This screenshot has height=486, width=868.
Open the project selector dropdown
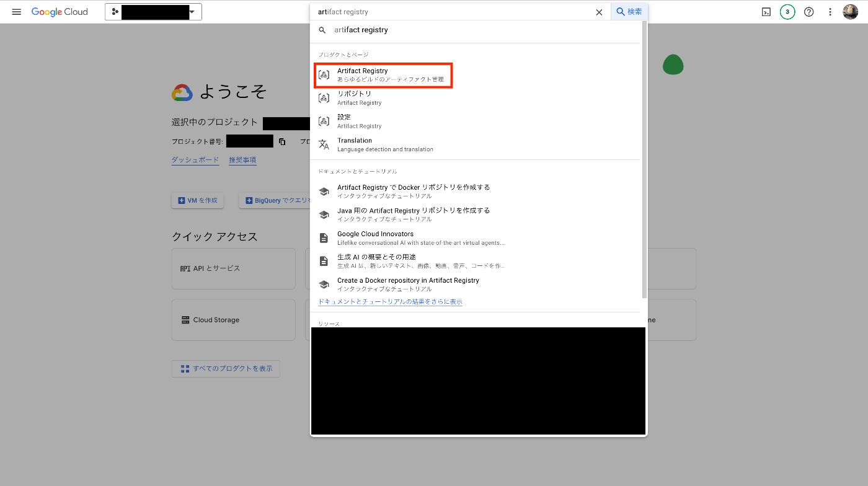click(x=153, y=12)
